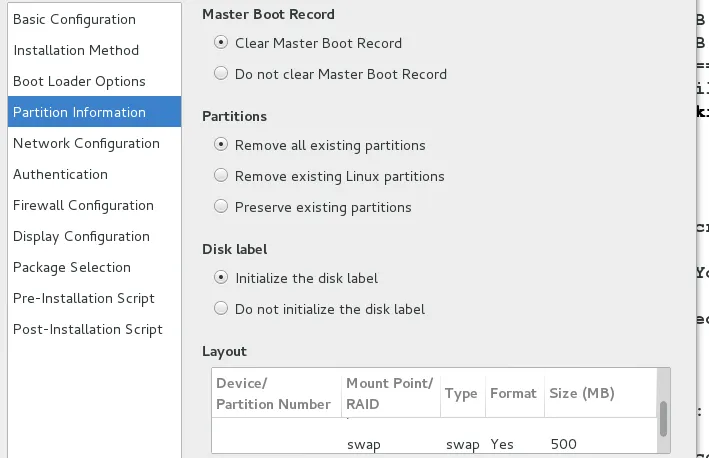Open the Authentication section
The width and height of the screenshot is (709, 458).
tap(60, 174)
